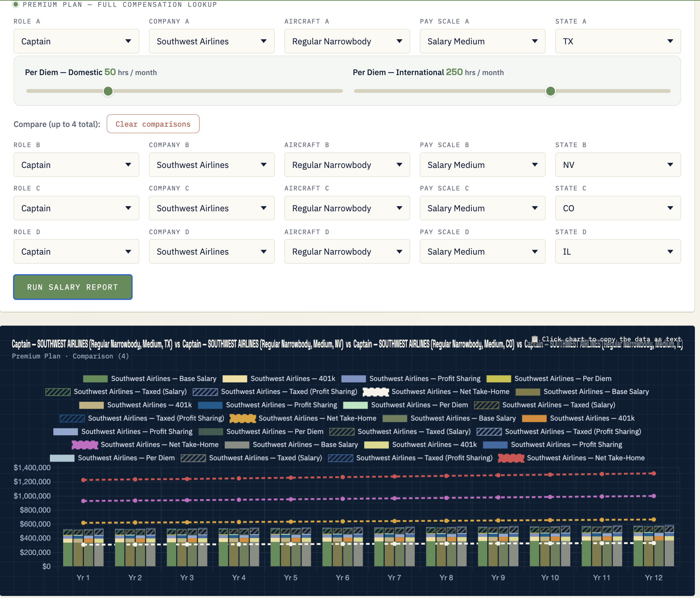Open the Aircraft C dropdown
This screenshot has height=598, width=700.
click(x=347, y=208)
